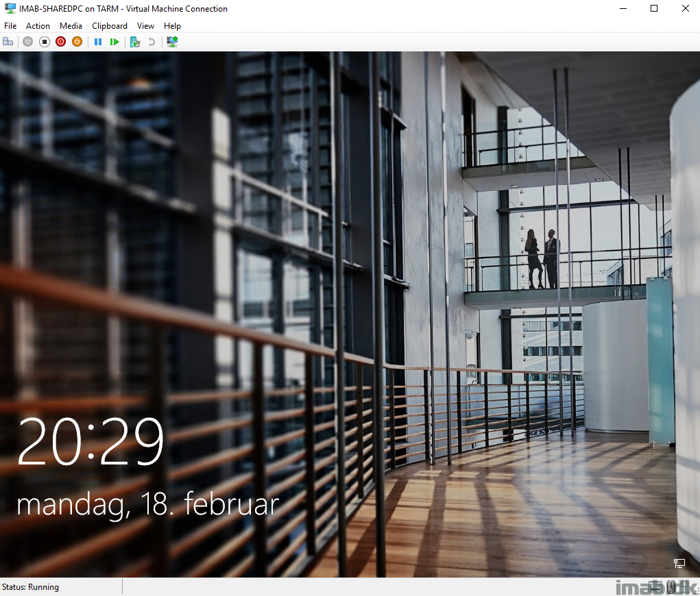The width and height of the screenshot is (700, 596).
Task: Open the Action menu
Action: pos(38,26)
